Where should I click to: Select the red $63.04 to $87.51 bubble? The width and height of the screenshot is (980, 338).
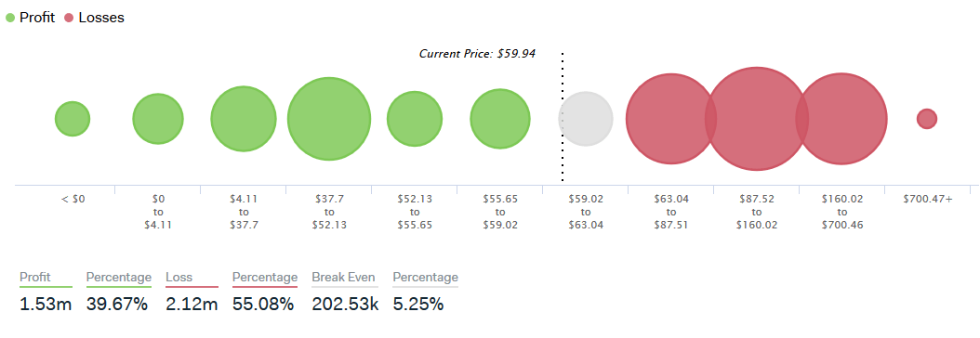click(x=670, y=119)
